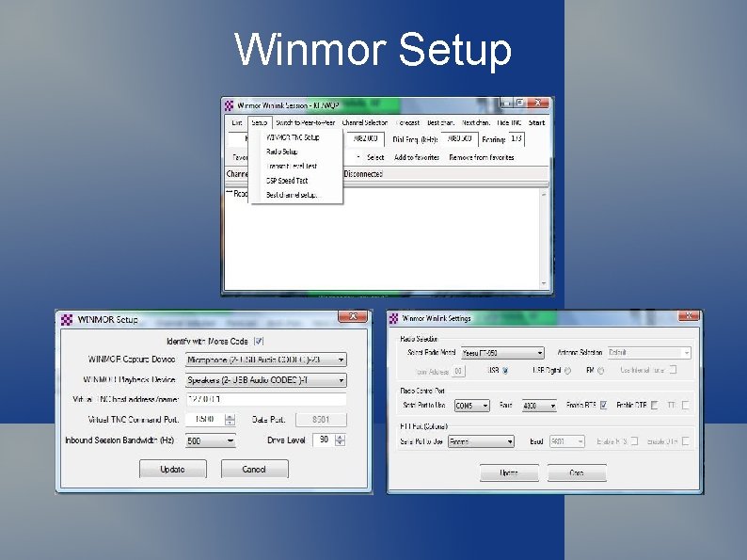Increase the Virtual TNC Command Port value
This screenshot has height=560, width=747.
[230, 417]
